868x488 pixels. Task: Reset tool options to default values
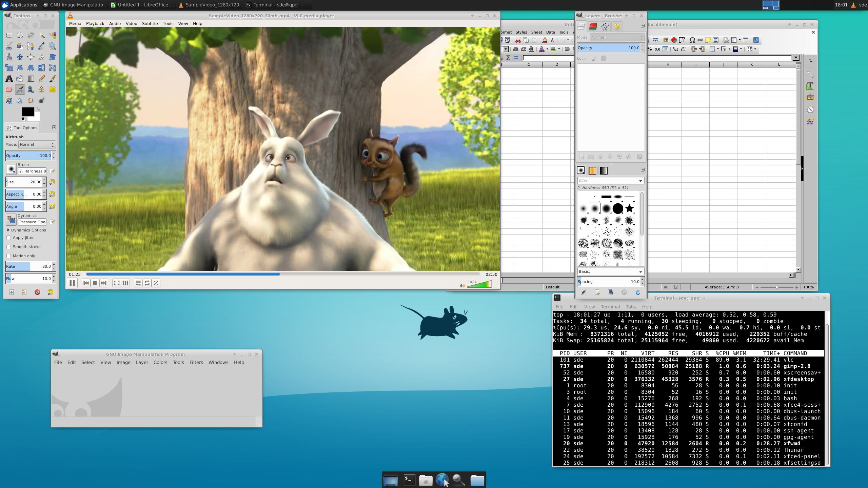point(50,292)
